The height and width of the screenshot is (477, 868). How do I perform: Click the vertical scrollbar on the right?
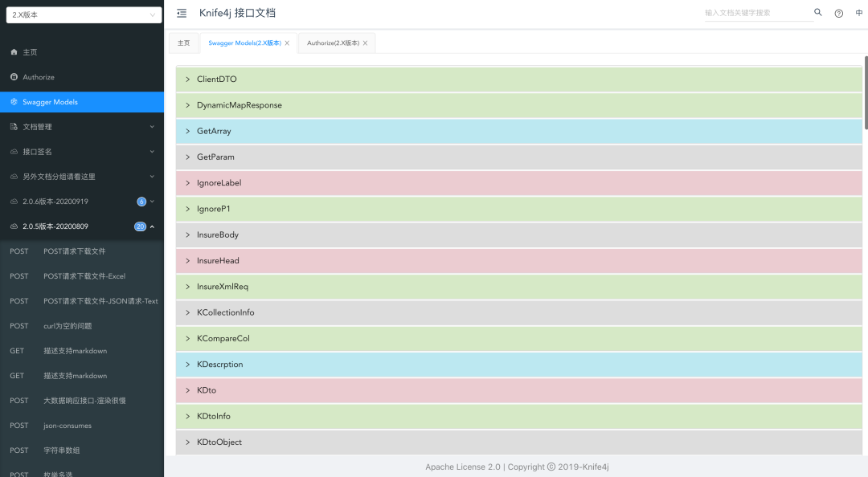(x=866, y=92)
